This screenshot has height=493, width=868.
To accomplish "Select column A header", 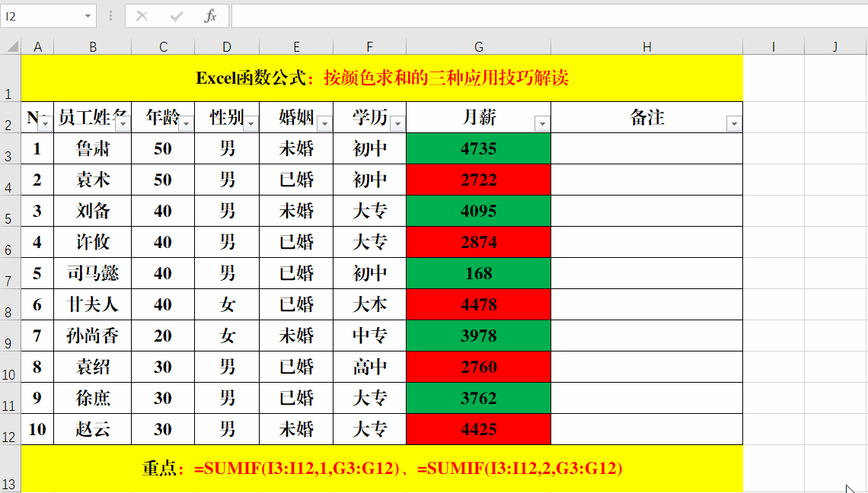I will click(37, 47).
